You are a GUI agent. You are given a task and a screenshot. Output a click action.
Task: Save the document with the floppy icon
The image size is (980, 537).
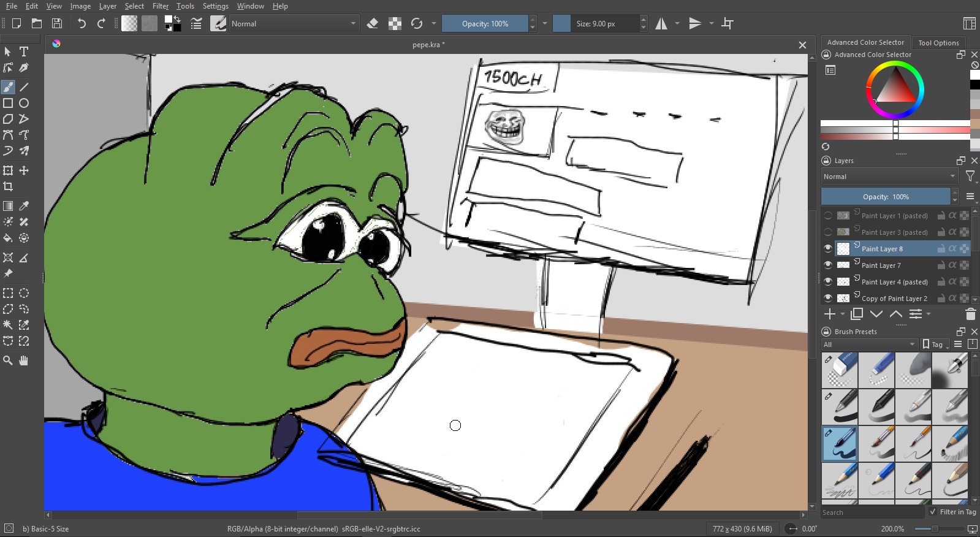coord(57,23)
